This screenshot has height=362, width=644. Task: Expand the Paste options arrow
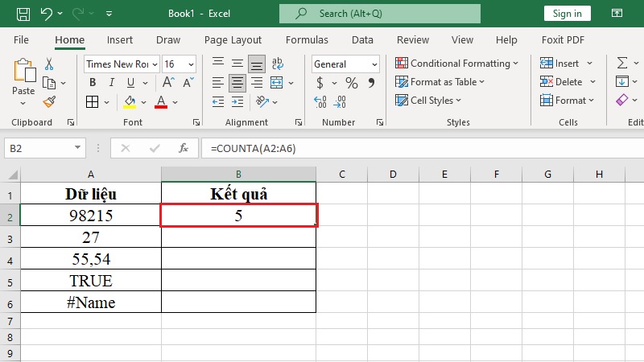pyautogui.click(x=23, y=104)
